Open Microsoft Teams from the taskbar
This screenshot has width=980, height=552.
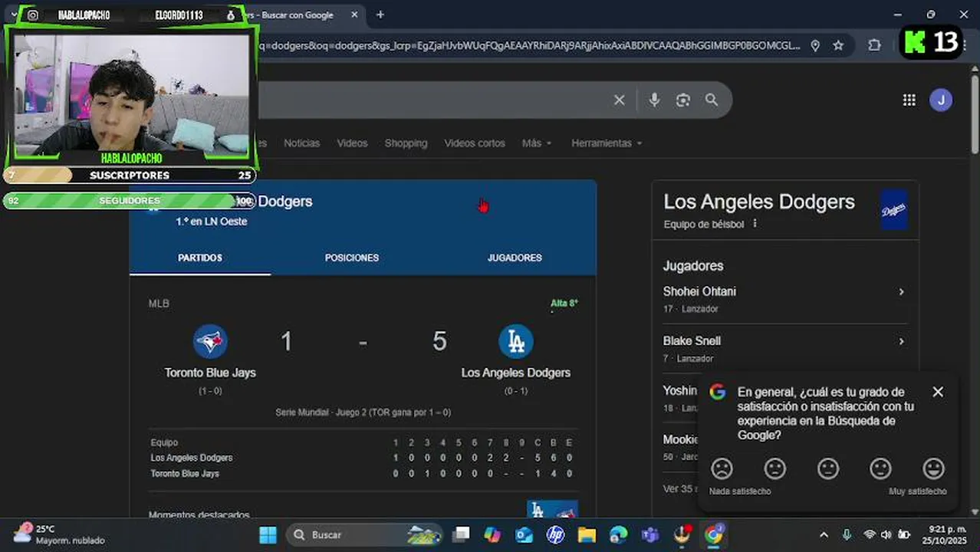650,534
